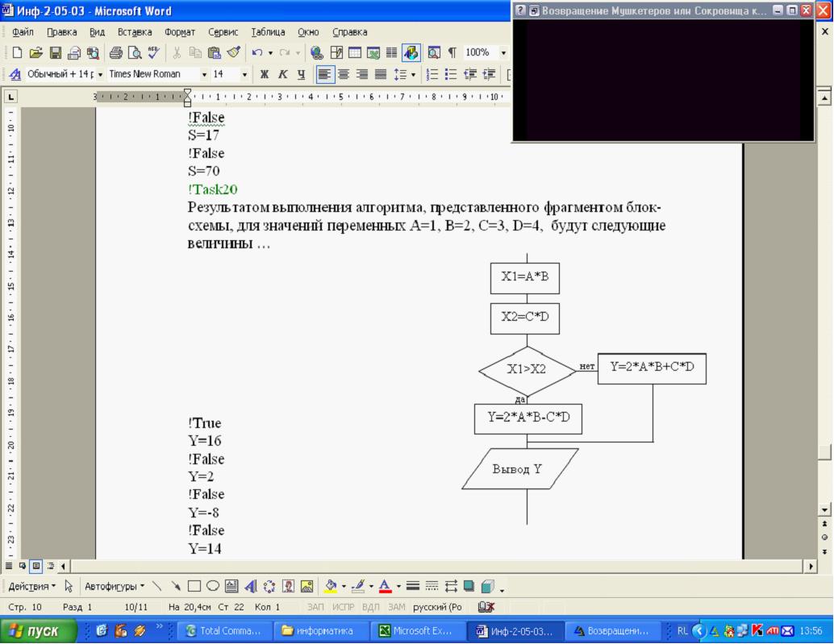834x644 pixels.
Task: Switch to Microsoft Excel in the taskbar
Action: (421, 631)
